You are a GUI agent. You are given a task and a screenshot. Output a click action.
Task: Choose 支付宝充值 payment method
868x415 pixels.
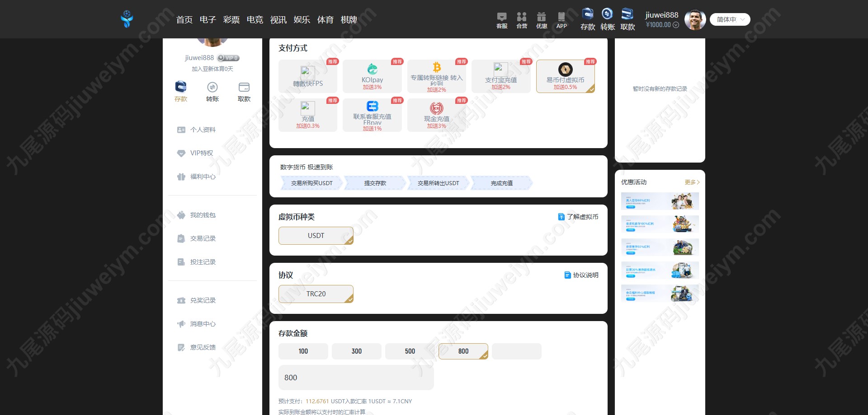501,76
